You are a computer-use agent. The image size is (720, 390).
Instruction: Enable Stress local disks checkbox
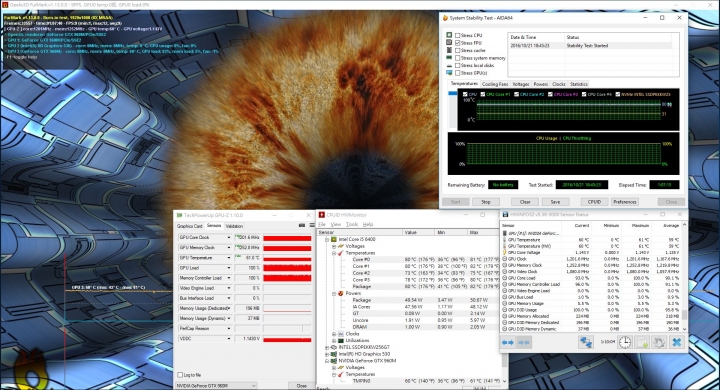(x=457, y=66)
